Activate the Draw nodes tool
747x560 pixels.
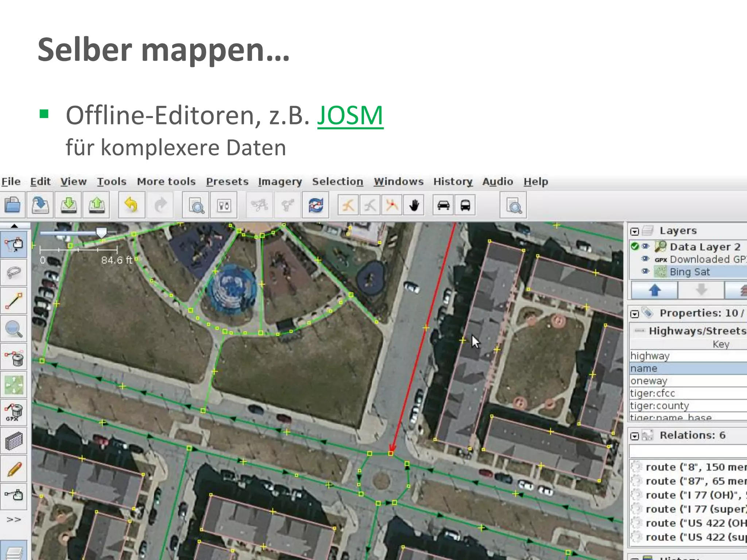14,301
